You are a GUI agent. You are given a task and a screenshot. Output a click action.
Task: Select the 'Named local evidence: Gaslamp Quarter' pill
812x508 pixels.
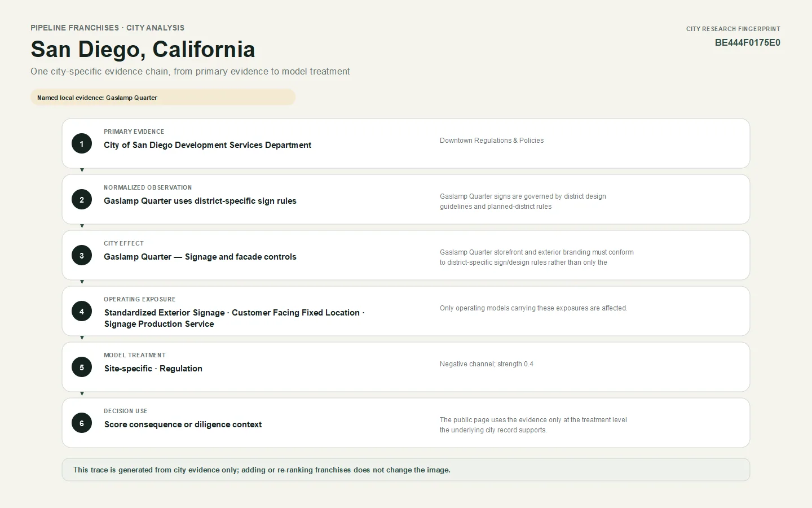163,97
